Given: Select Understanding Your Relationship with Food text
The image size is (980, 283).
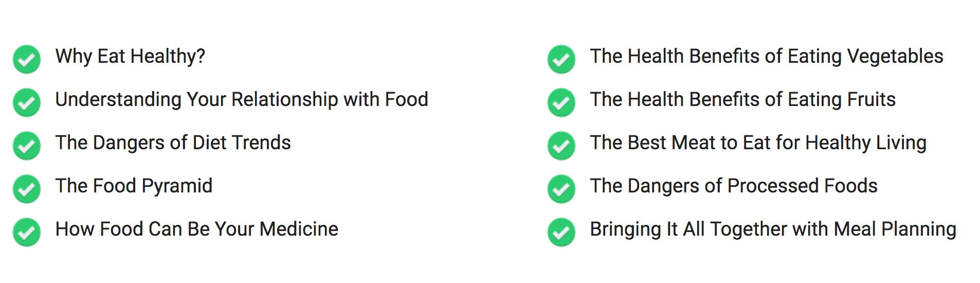Looking at the screenshot, I should click(242, 99).
